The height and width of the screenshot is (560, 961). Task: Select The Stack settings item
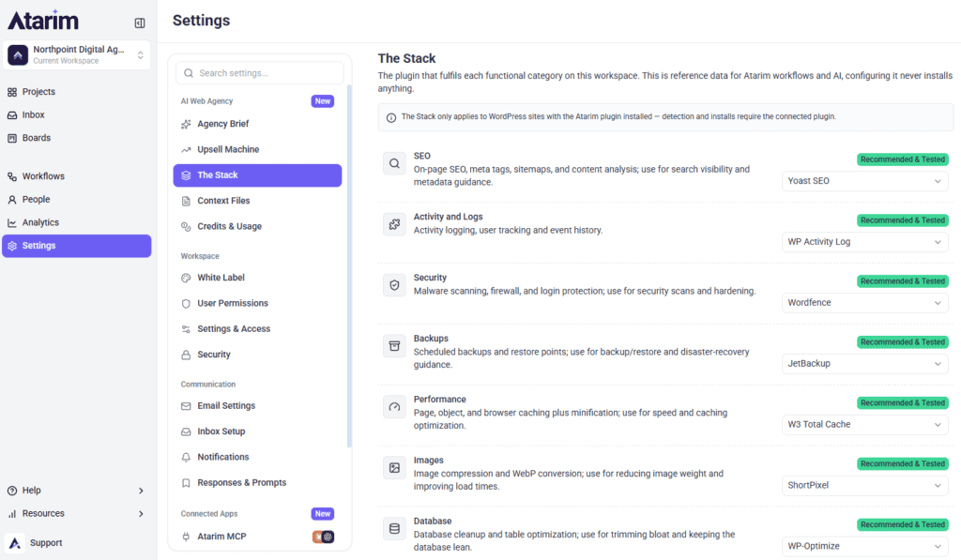pos(257,175)
